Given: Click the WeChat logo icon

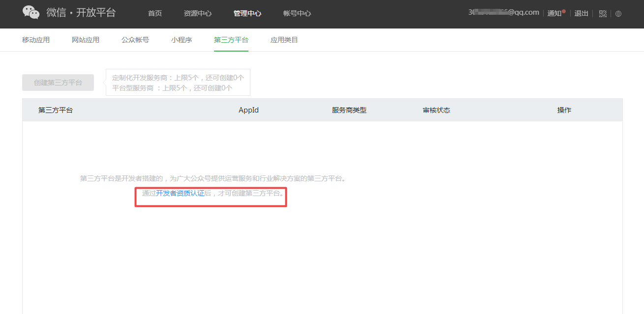Looking at the screenshot, I should (31, 13).
